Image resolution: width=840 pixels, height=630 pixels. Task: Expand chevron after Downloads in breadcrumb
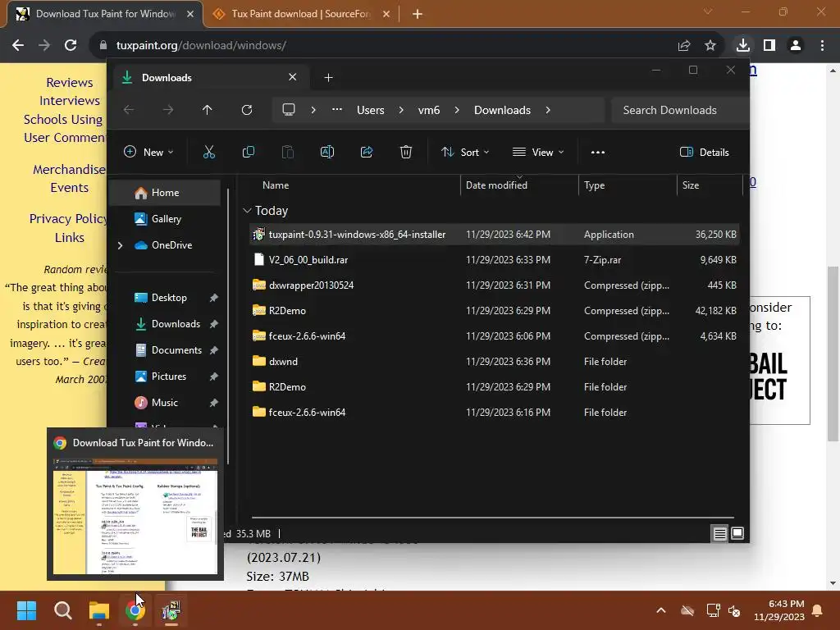click(547, 110)
